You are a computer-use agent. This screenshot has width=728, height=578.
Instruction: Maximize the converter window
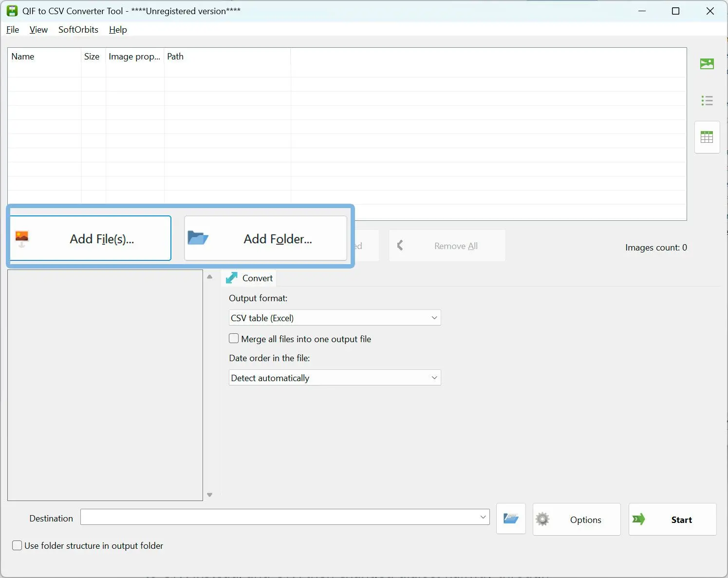pyautogui.click(x=675, y=11)
